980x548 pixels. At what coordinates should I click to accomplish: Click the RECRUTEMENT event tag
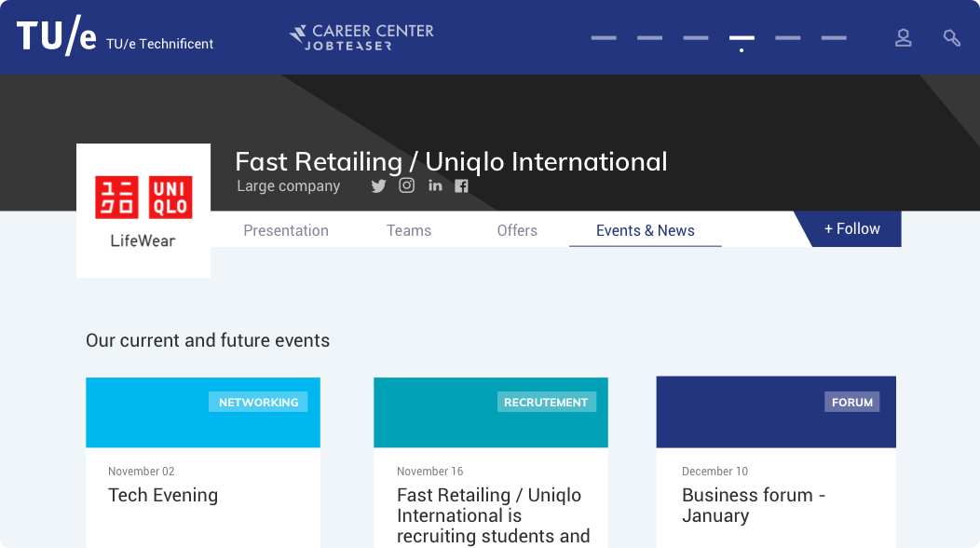546,402
